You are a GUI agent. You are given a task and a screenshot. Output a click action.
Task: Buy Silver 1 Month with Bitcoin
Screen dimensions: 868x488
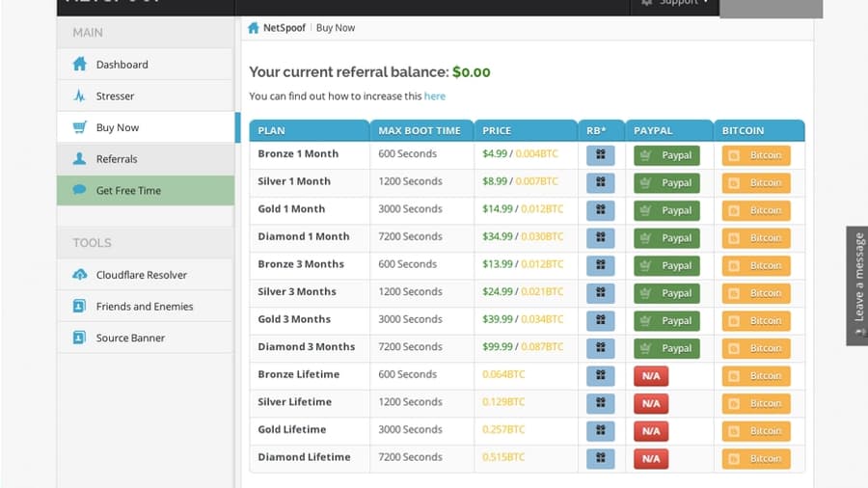pyautogui.click(x=756, y=182)
